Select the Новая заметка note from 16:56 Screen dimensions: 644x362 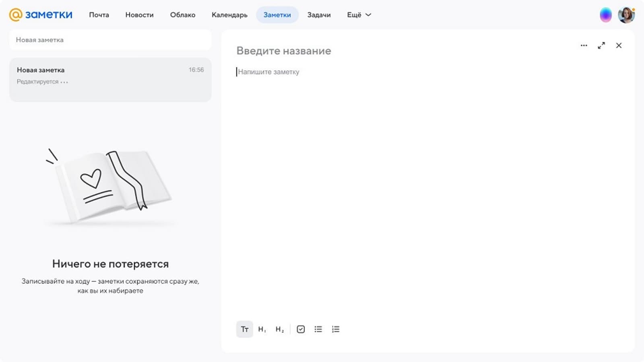click(x=110, y=79)
